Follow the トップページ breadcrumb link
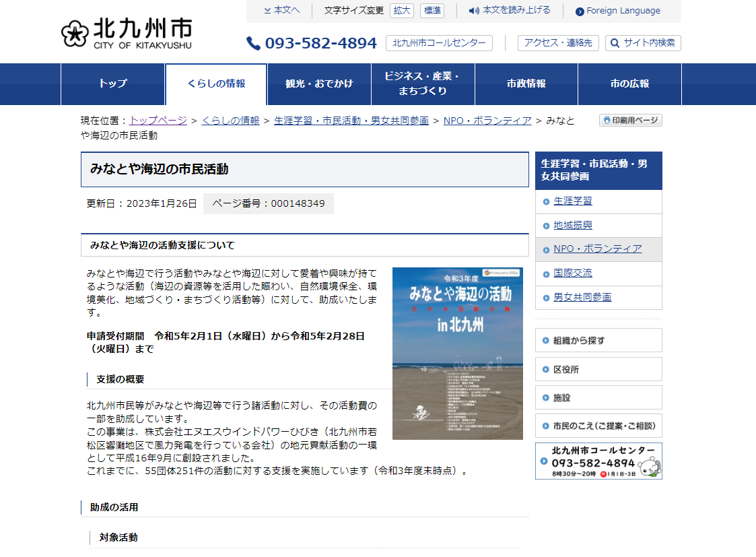This screenshot has width=756, height=557. coord(158,121)
